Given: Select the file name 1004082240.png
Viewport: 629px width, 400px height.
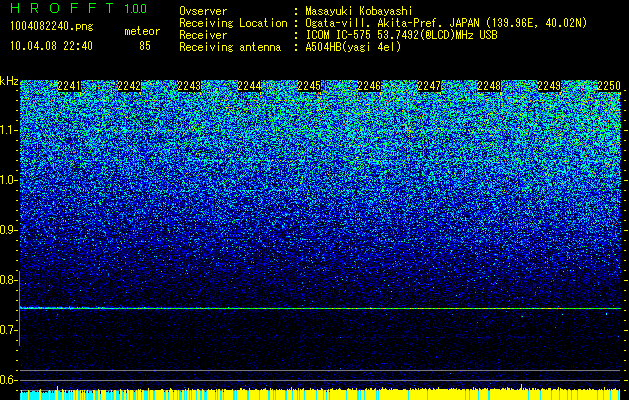Looking at the screenshot, I should click(52, 26).
